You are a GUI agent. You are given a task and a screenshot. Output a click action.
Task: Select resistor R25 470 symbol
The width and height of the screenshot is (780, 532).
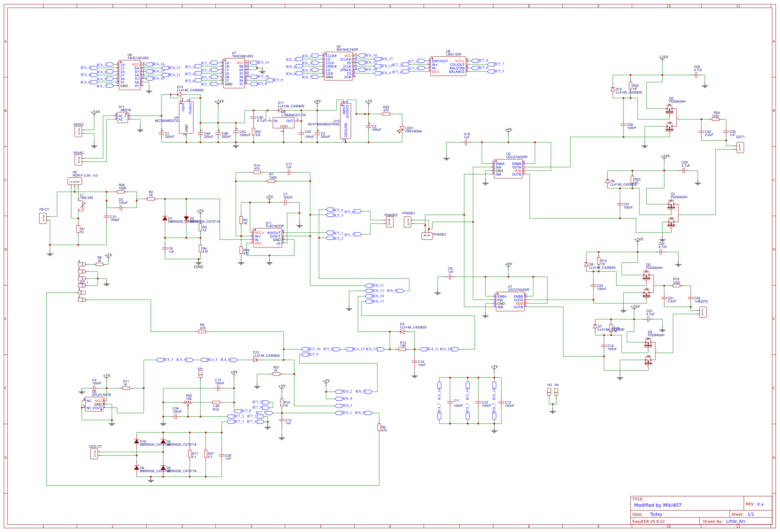386,114
